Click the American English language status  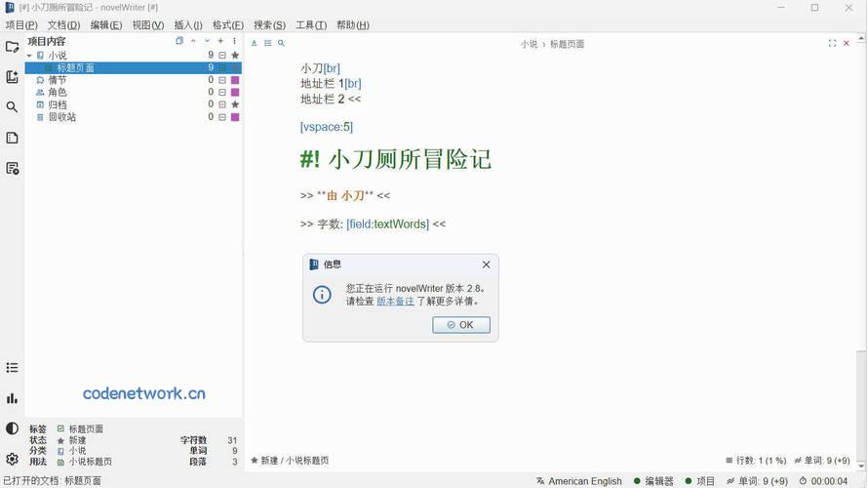coord(579,481)
